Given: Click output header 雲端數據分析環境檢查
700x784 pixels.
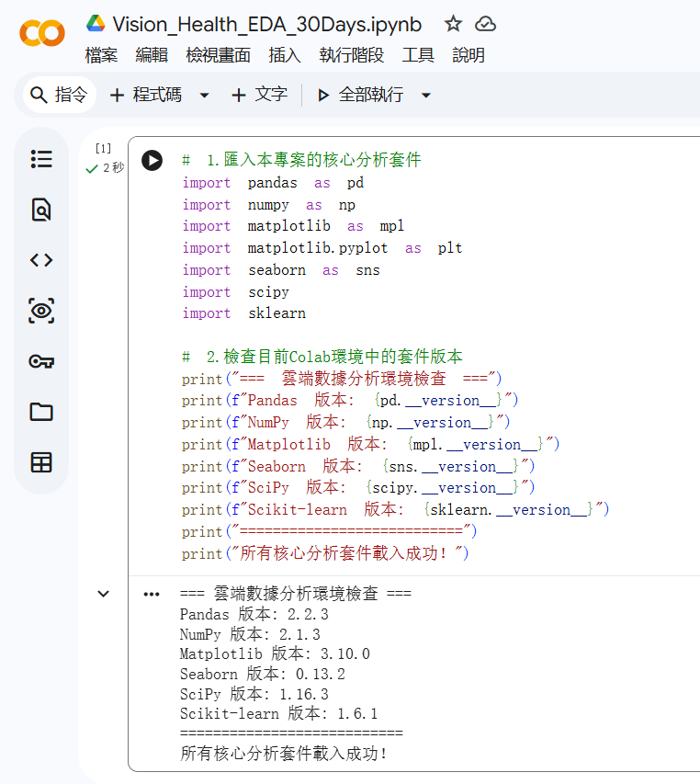Looking at the screenshot, I should 296,594.
